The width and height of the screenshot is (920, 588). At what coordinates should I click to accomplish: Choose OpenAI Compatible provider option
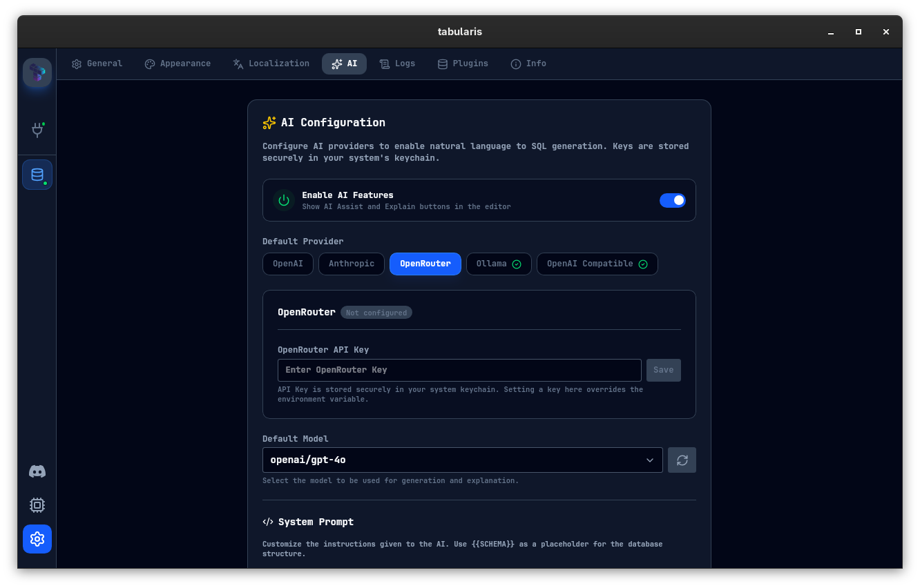pos(597,264)
